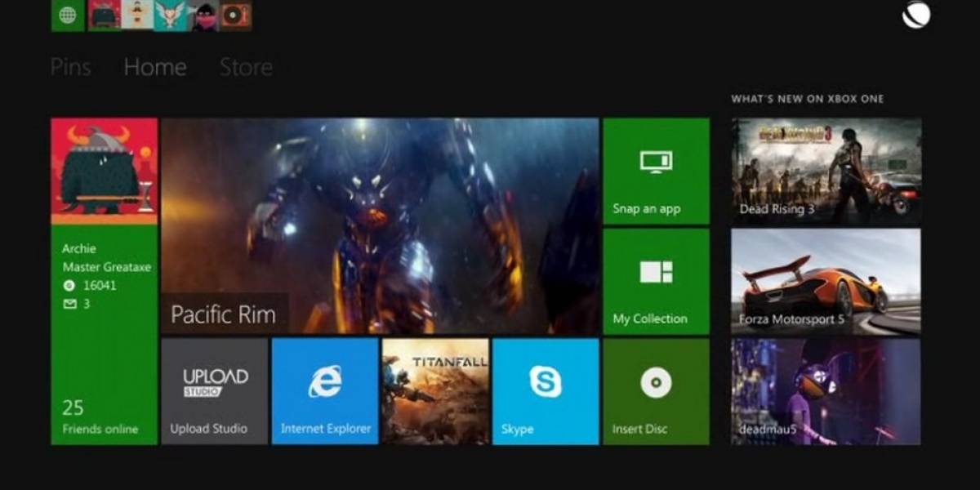Viewport: 980px width, 490px height.
Task: Open the Pacific Rim featured tile
Action: click(380, 225)
